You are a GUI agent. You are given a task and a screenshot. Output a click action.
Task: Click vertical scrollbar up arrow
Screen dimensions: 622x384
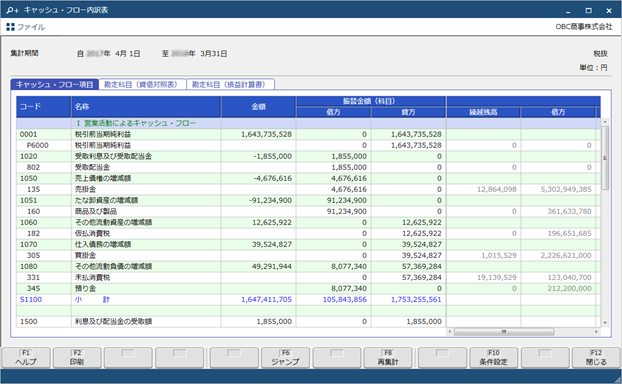(x=605, y=122)
